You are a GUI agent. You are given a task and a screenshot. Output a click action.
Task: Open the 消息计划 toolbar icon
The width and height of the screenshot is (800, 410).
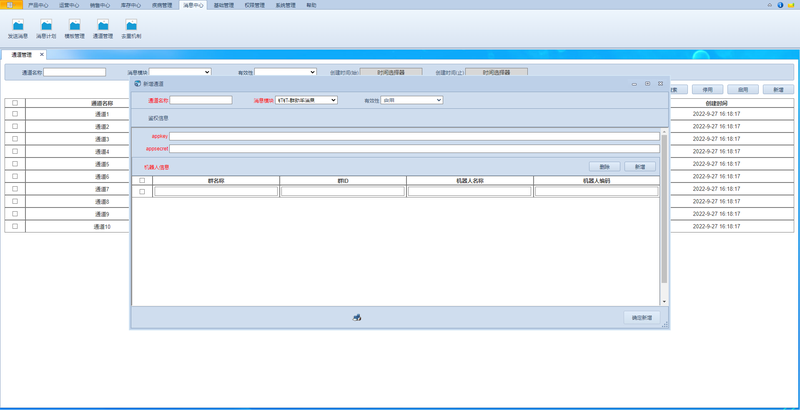(x=46, y=29)
